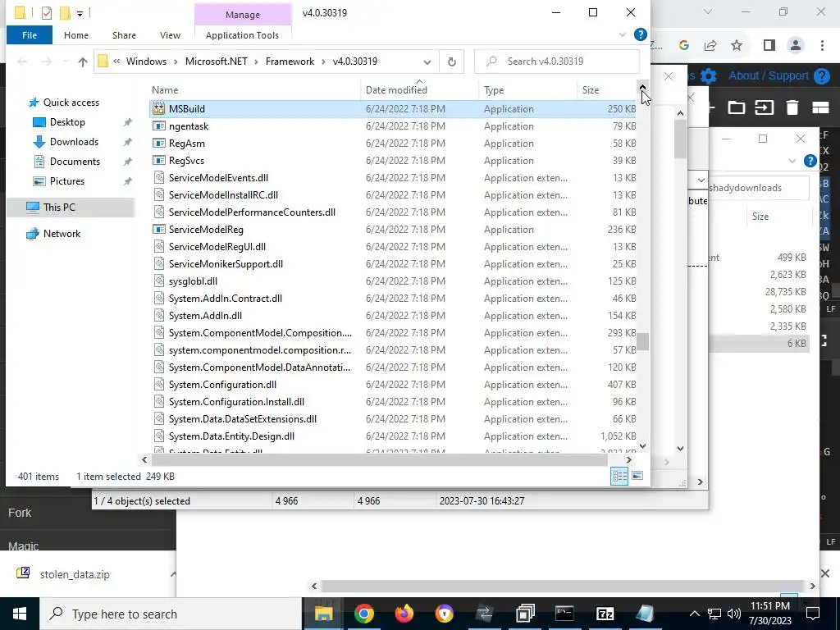Image resolution: width=840 pixels, height=630 pixels.
Task: Toggle Chrome side panel icon
Action: click(x=769, y=46)
